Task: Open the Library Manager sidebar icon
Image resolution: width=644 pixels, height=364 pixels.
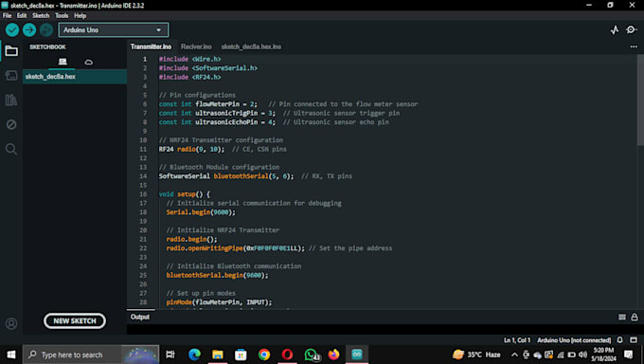Action: coord(11,100)
